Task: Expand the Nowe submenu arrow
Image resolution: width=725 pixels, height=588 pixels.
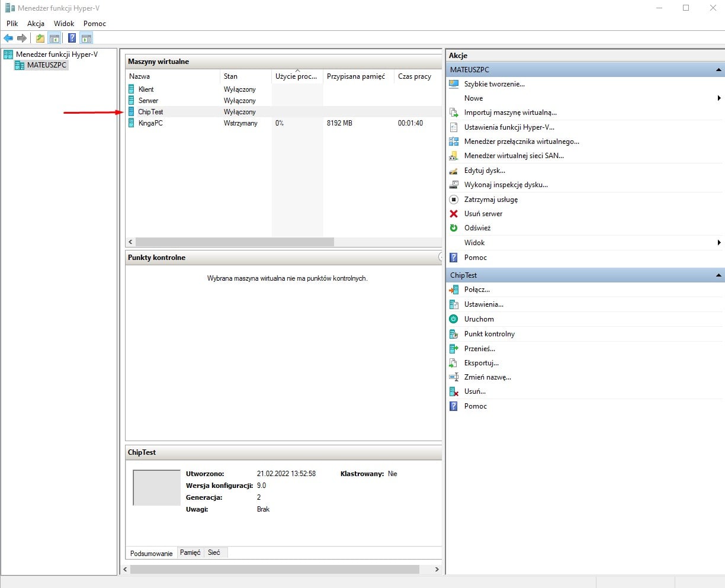Action: coord(718,98)
